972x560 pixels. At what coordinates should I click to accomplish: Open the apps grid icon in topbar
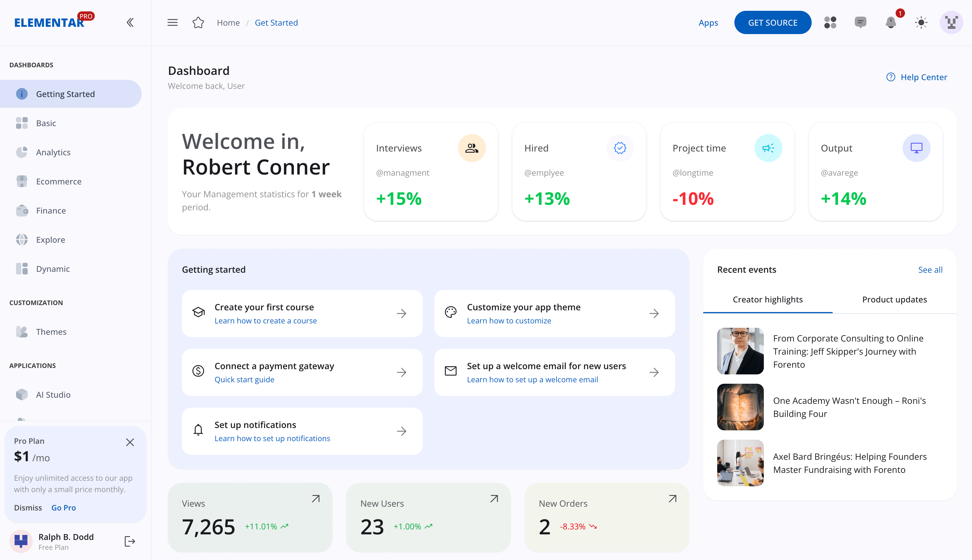pyautogui.click(x=831, y=23)
